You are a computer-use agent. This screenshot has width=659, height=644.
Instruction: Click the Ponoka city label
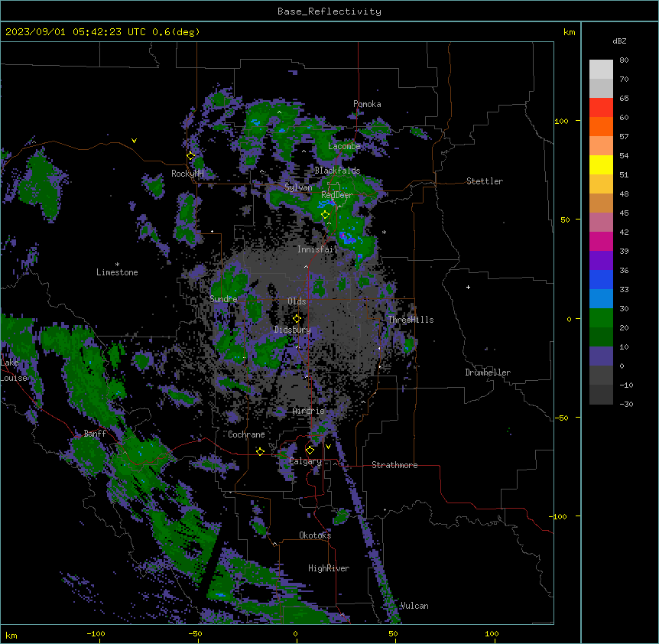367,104
